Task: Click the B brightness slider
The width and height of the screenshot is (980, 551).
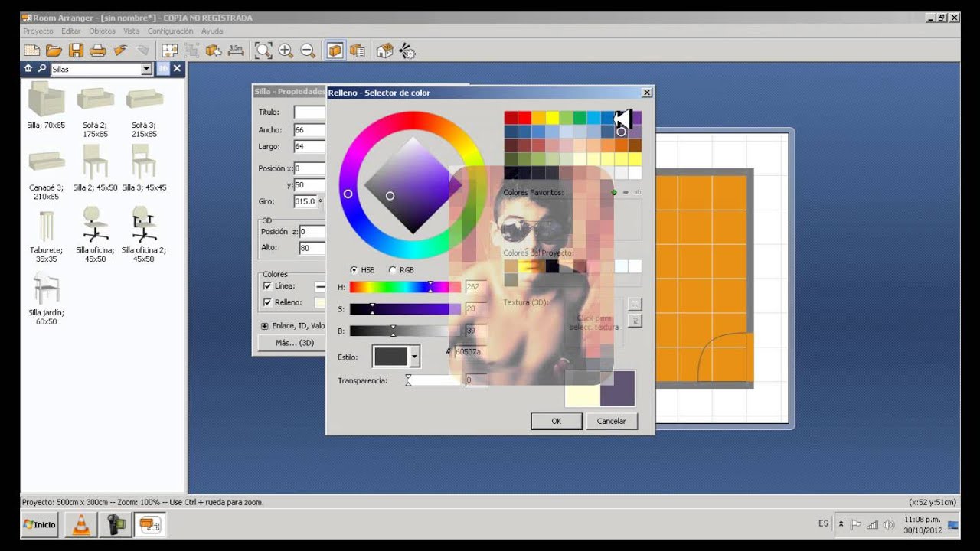Action: pyautogui.click(x=405, y=331)
